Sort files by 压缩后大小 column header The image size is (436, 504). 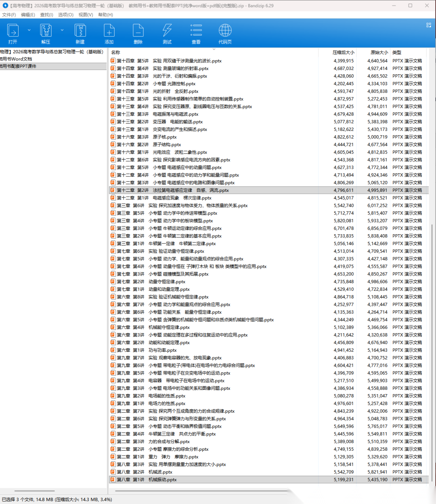click(343, 52)
